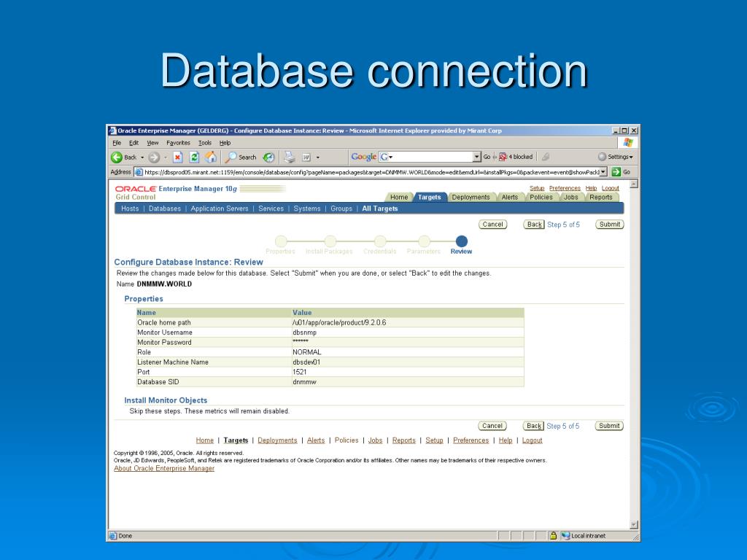Viewport: 747px width, 560px height.
Task: Open the Application Servers subtab
Action: coord(219,209)
